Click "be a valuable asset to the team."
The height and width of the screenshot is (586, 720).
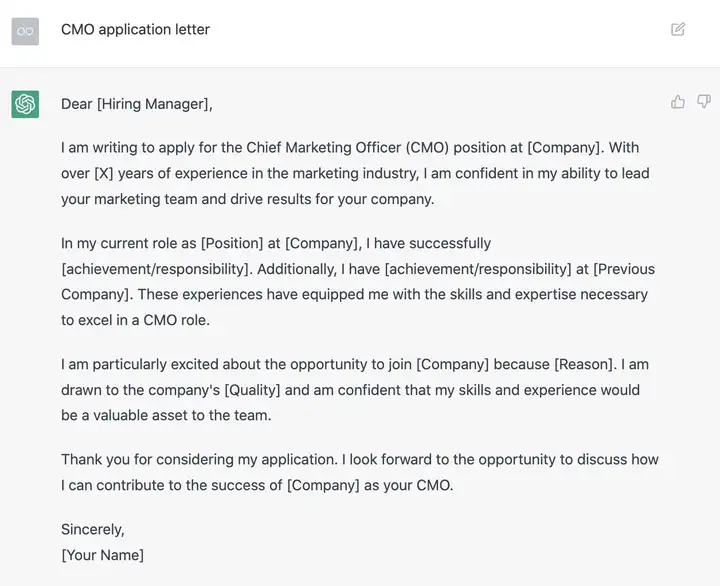[166, 415]
